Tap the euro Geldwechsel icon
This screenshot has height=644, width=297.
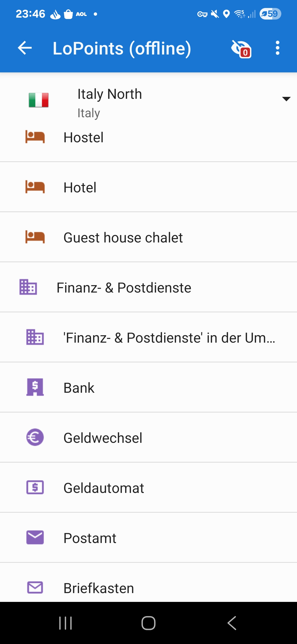pyautogui.click(x=35, y=437)
